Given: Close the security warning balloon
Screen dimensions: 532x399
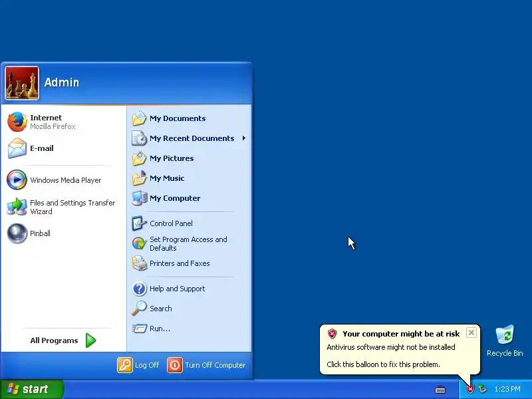Looking at the screenshot, I should click(x=471, y=332).
